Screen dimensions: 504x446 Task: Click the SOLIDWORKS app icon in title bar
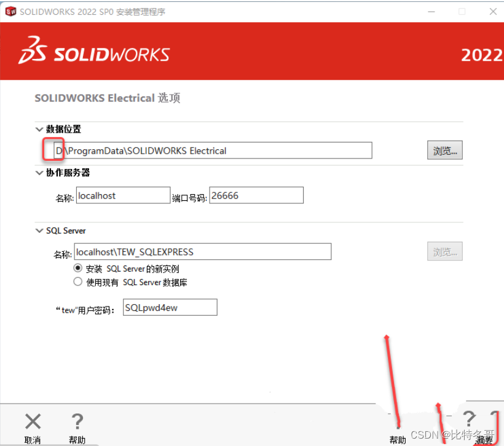coord(10,12)
